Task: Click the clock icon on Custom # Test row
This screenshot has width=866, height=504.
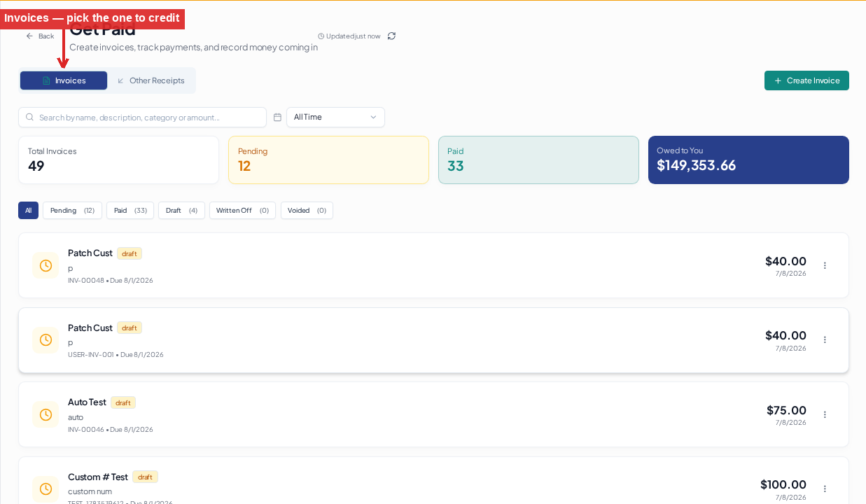Action: tap(46, 489)
